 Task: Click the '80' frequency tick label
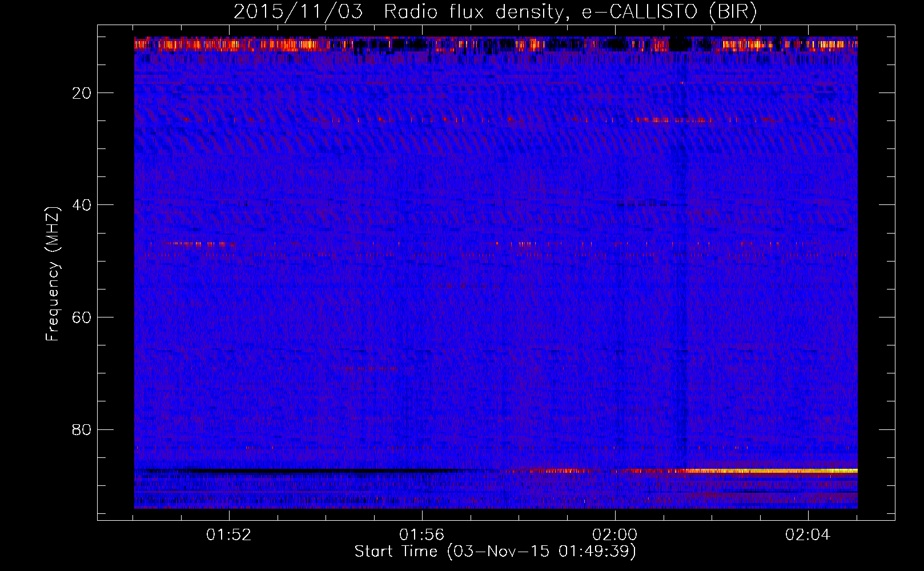[82, 429]
